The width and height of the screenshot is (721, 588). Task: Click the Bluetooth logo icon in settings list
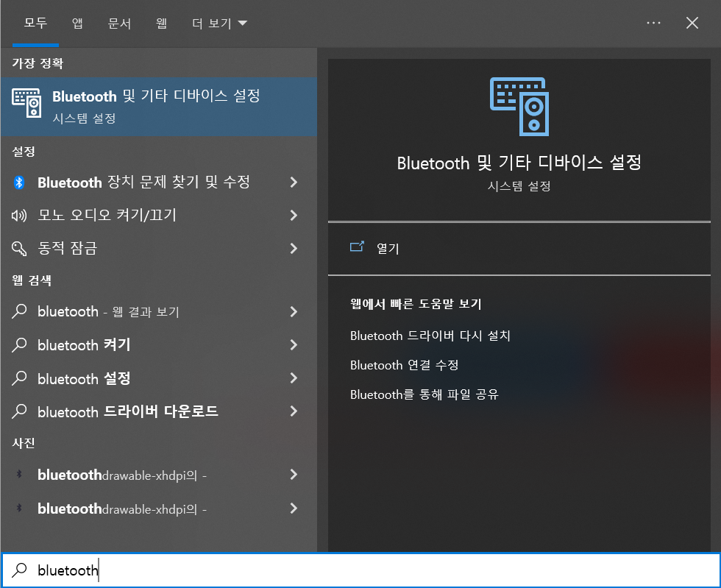point(19,183)
